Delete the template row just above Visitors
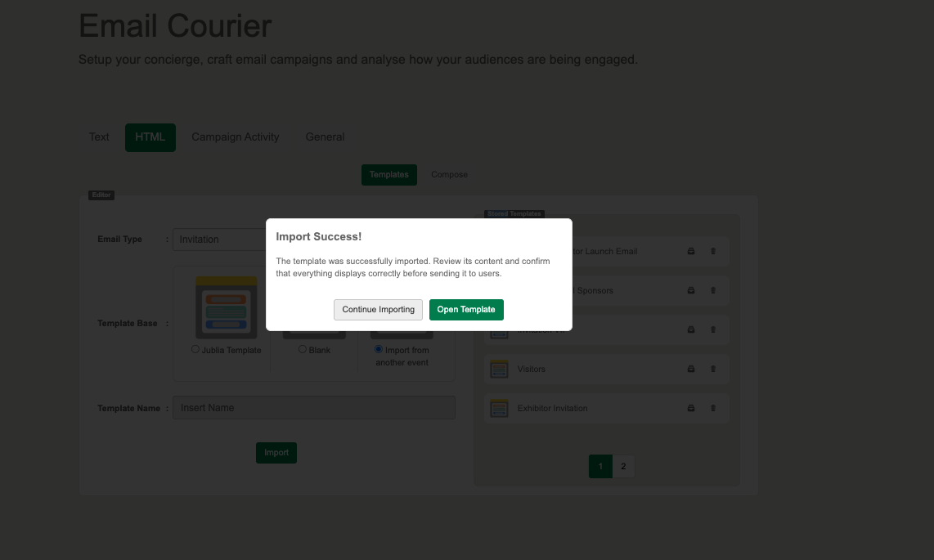Viewport: 934px width, 560px height. (713, 329)
